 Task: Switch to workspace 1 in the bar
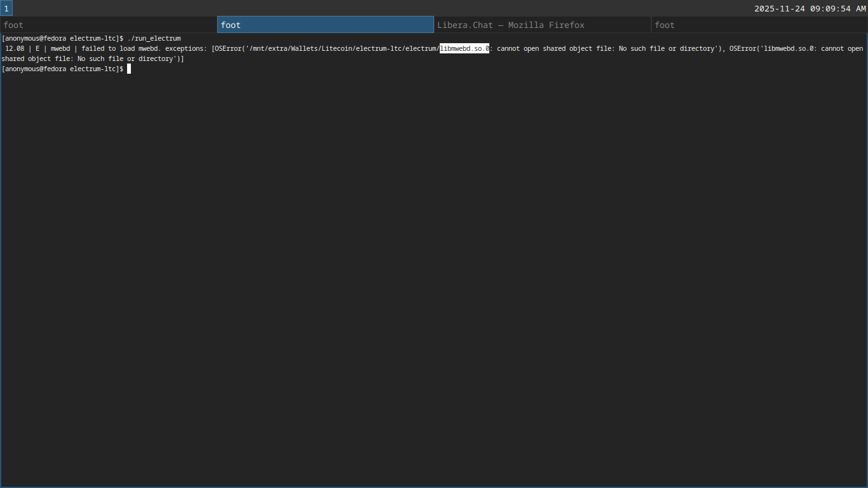[x=6, y=8]
